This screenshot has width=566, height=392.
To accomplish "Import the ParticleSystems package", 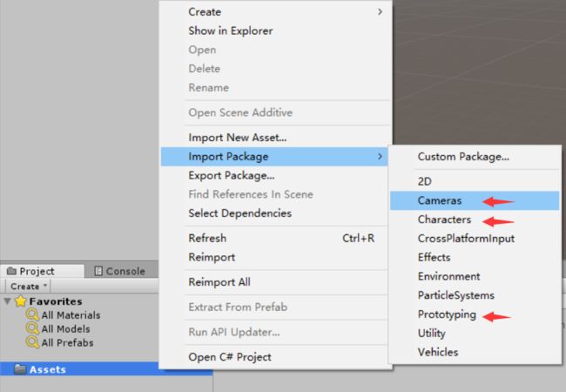I will tap(475, 295).
